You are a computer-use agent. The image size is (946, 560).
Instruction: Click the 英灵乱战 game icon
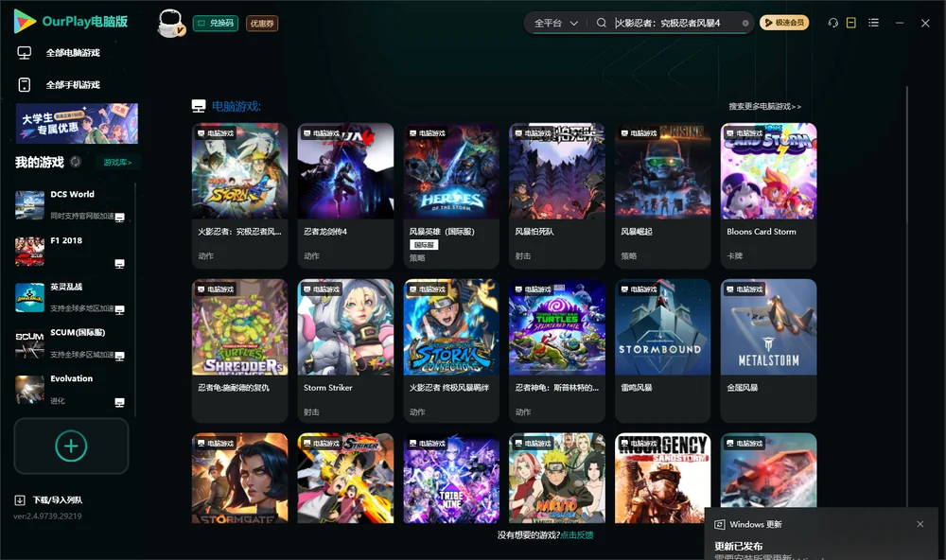(29, 297)
